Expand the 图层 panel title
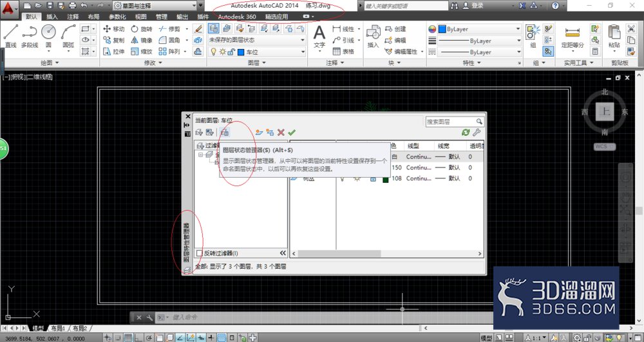The image size is (644, 342). pos(258,63)
